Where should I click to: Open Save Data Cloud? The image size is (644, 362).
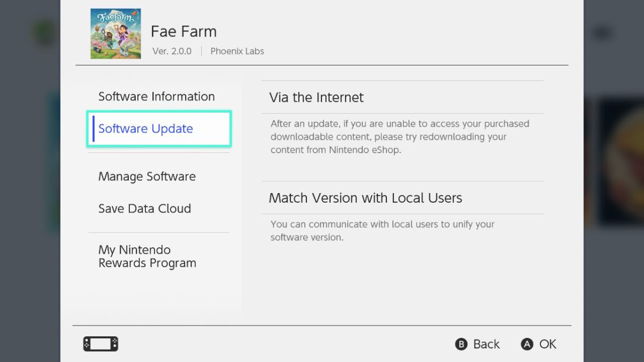(x=144, y=209)
